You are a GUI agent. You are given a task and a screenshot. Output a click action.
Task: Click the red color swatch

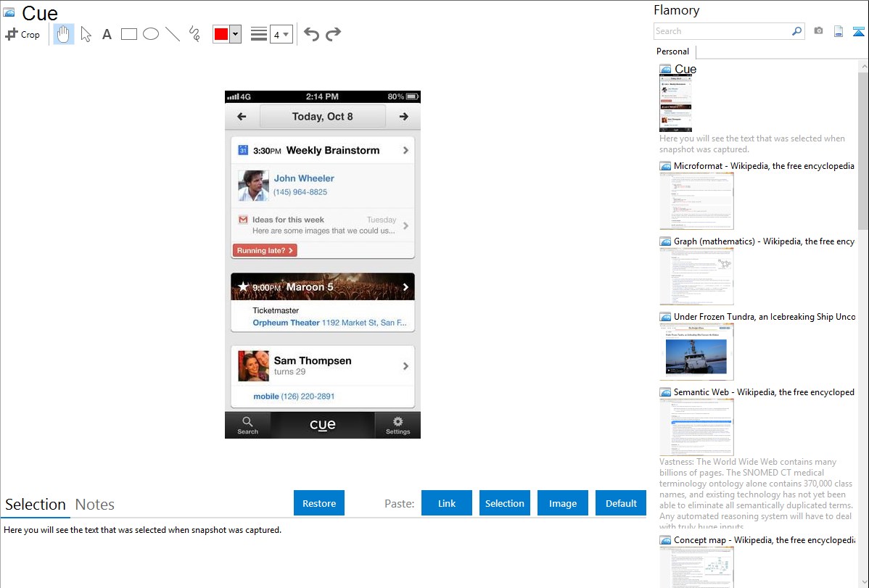[221, 34]
